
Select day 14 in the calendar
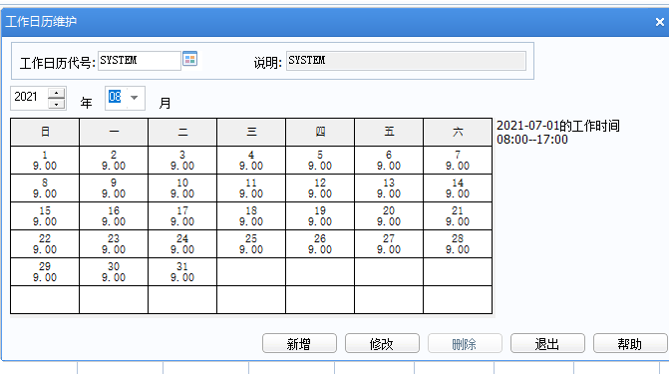tap(458, 188)
